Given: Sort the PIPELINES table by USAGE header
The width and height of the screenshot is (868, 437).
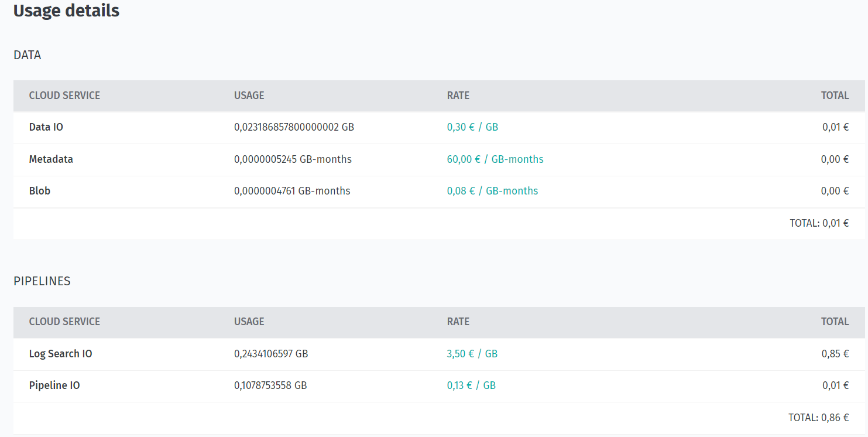Looking at the screenshot, I should tap(249, 322).
